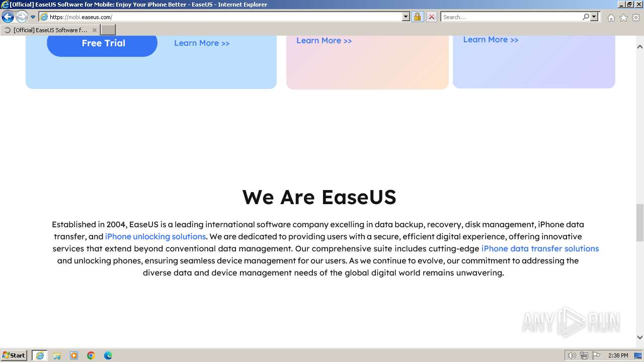644x362 pixels.
Task: Open the Action Center flag icon
Action: [x=596, y=355]
